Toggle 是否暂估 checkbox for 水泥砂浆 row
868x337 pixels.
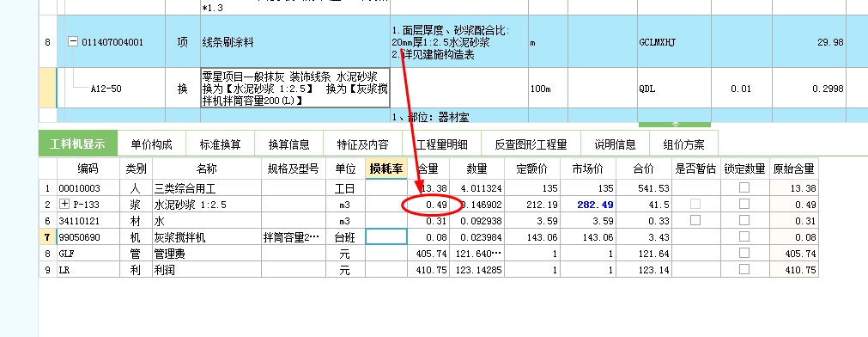point(695,204)
